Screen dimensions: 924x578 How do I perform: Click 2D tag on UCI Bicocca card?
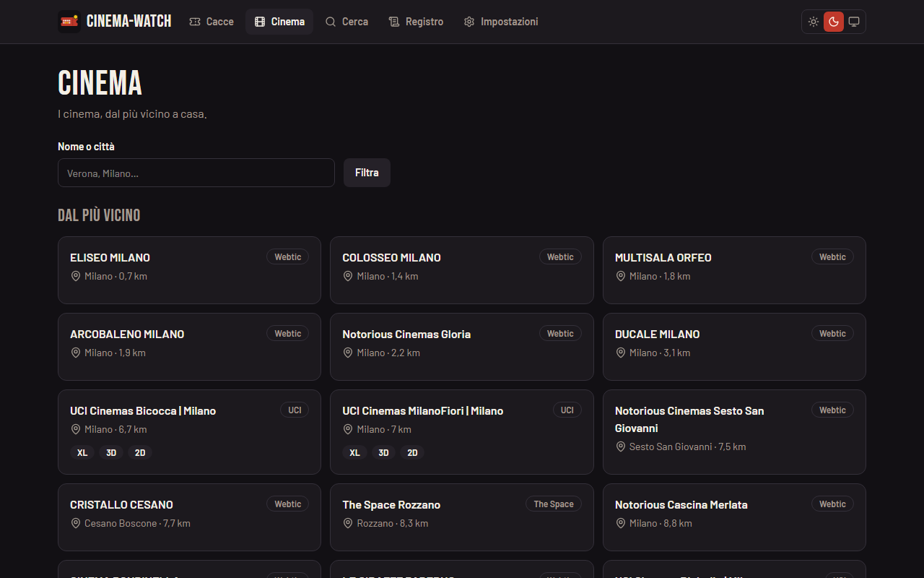(140, 453)
